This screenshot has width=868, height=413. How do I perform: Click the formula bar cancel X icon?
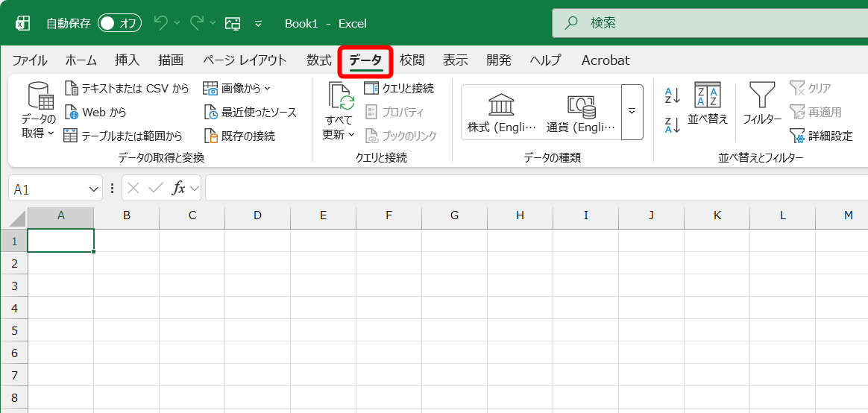click(x=133, y=189)
